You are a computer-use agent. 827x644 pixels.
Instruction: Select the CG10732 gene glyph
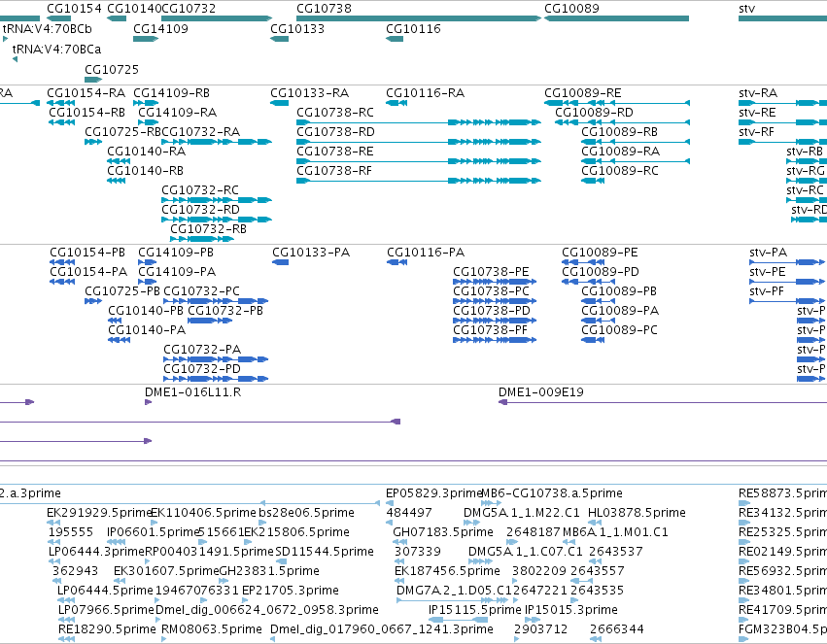[217, 18]
